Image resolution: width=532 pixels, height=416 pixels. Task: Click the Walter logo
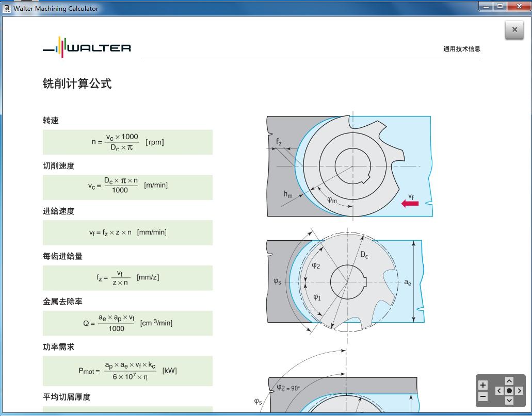tap(86, 48)
